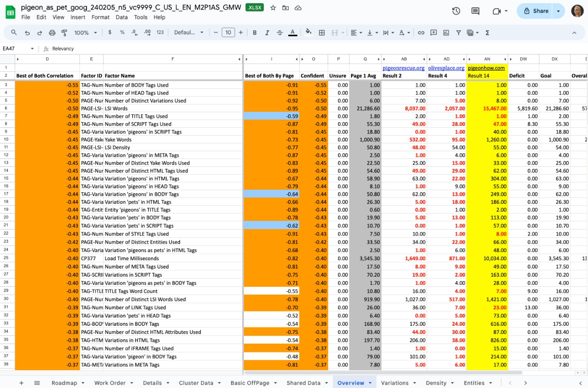Open the olivesplace.org link
The width and height of the screenshot is (588, 388).
446,68
